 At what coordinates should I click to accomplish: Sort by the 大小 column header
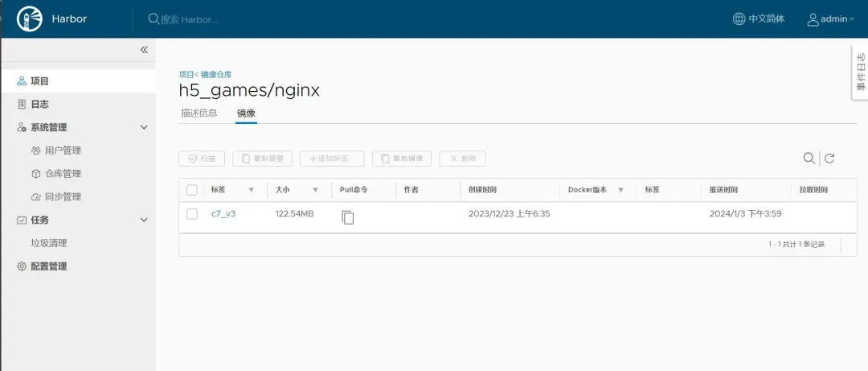pyautogui.click(x=282, y=190)
